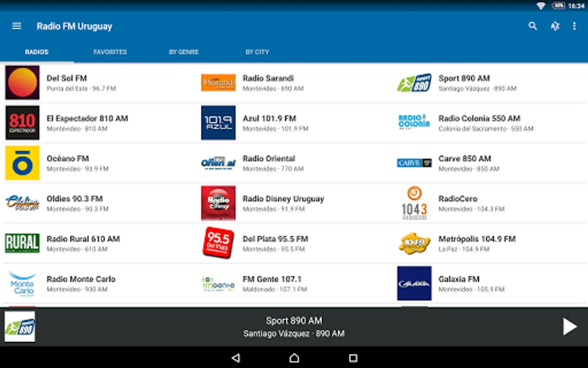Select Galaxia FM station name
The height and width of the screenshot is (368, 588).
click(x=459, y=279)
